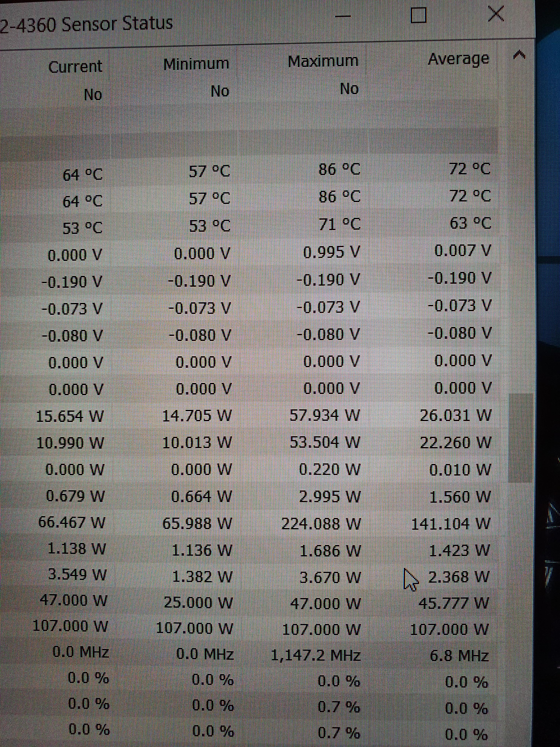Close the Sensor Status window
560x747 pixels.
point(496,14)
